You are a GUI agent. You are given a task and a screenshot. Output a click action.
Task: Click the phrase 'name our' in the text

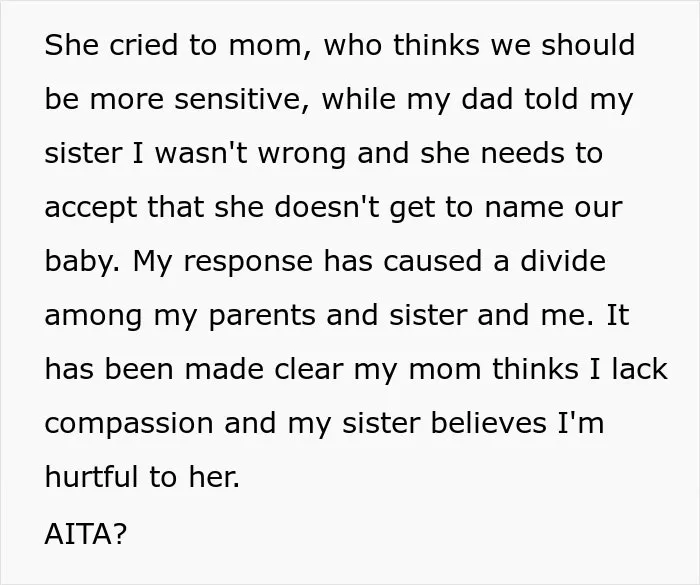(x=554, y=209)
